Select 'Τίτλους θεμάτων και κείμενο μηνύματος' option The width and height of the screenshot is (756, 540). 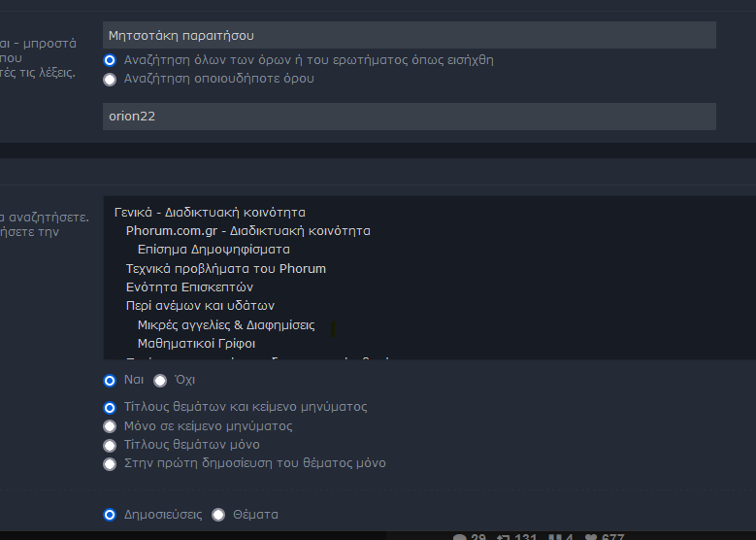(110, 407)
